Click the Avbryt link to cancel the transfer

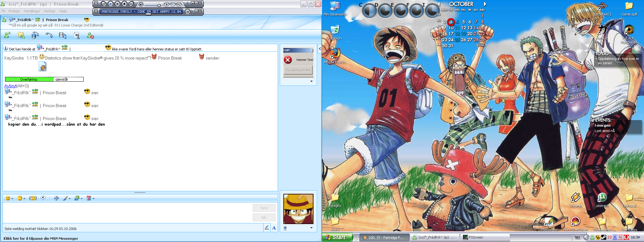(x=10, y=86)
